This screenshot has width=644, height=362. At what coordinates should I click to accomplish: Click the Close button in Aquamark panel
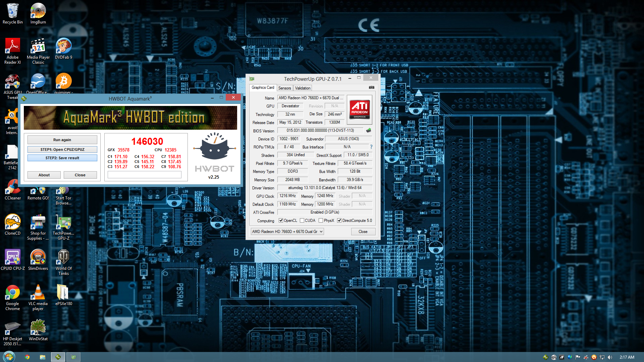click(x=80, y=175)
